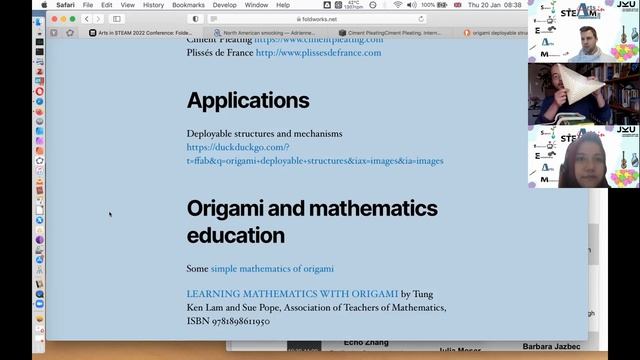Open the Music app in Dock
This screenshot has height=360, width=640.
(x=39, y=171)
